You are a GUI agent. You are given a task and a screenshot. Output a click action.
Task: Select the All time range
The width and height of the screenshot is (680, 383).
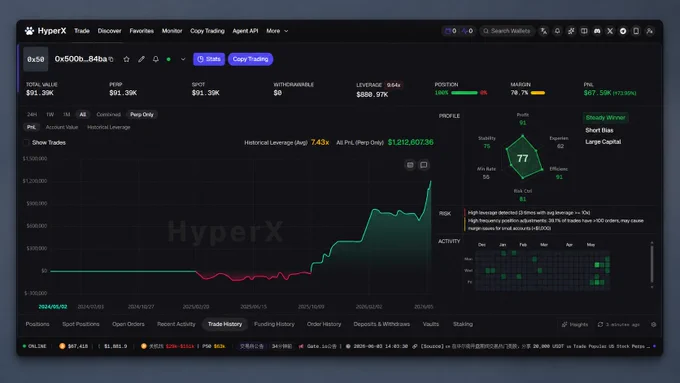(x=82, y=115)
